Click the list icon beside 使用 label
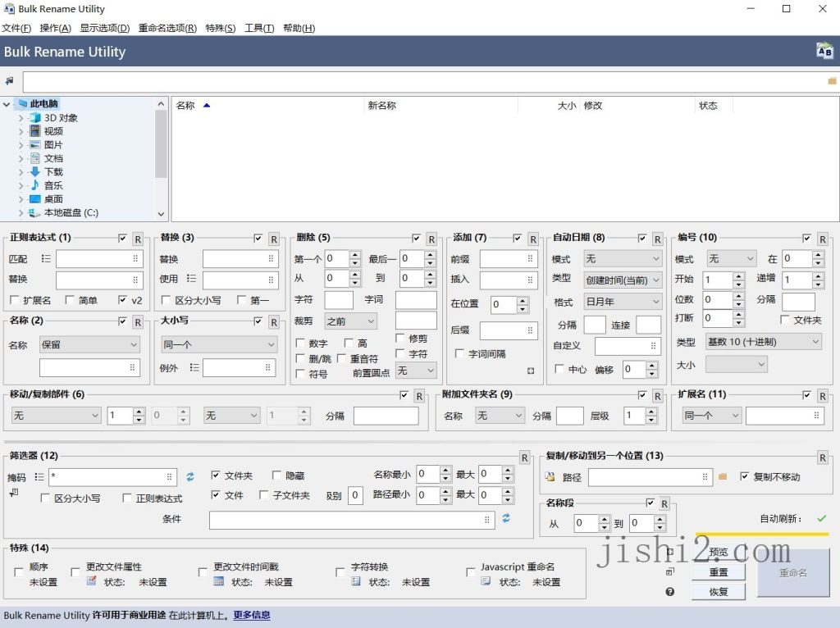This screenshot has width=840, height=628. [x=191, y=279]
